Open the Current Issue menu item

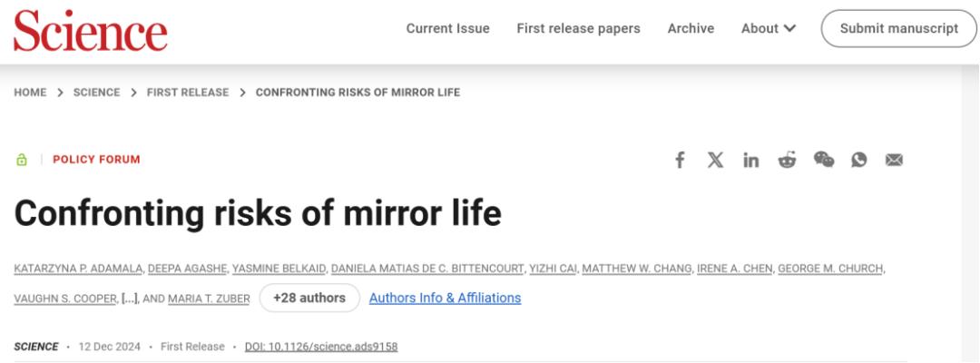[447, 28]
